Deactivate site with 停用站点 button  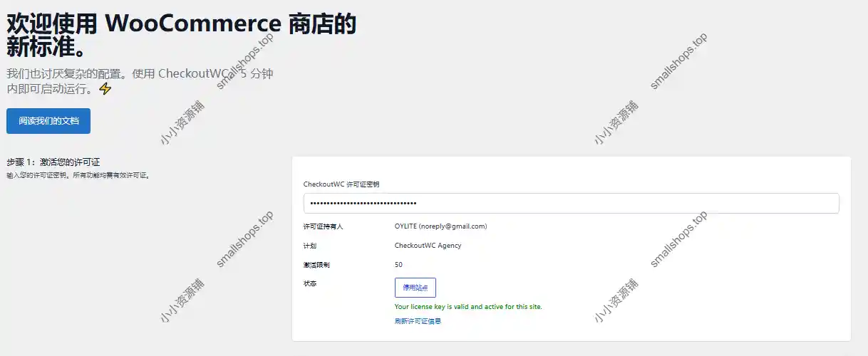tap(415, 288)
